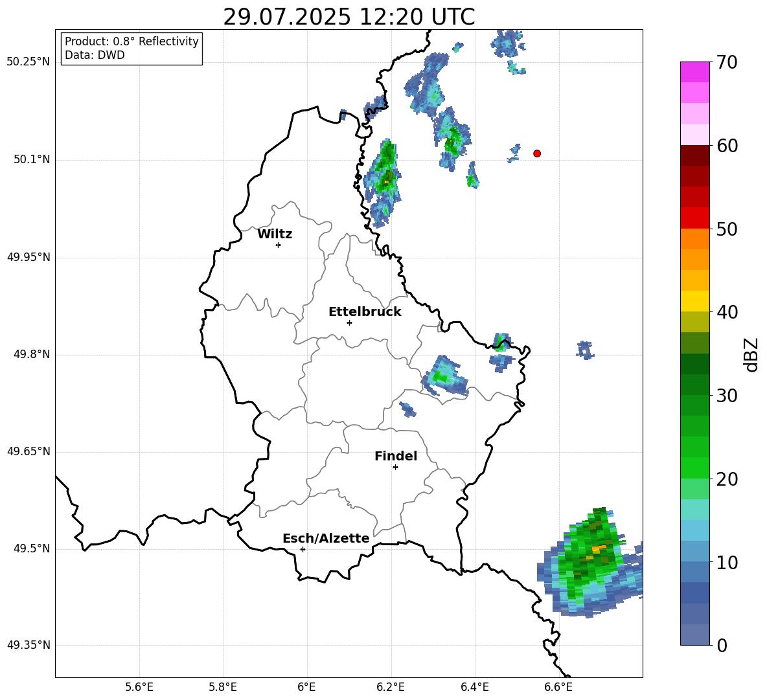
Task: Click the light blue colorbar segment above 10
Action: pos(695,530)
